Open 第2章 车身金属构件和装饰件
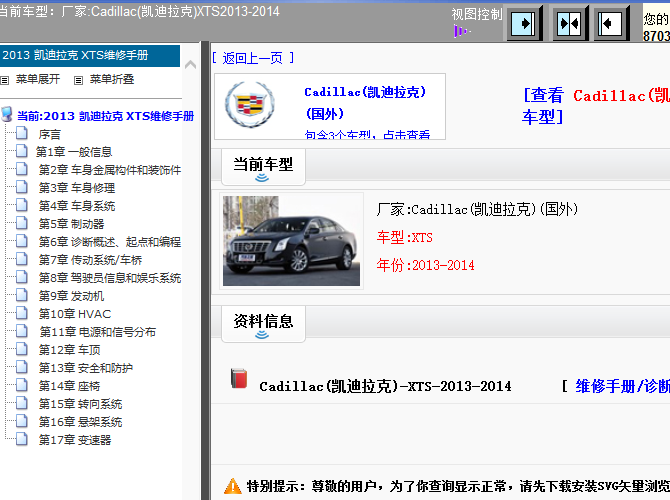 click(x=110, y=170)
